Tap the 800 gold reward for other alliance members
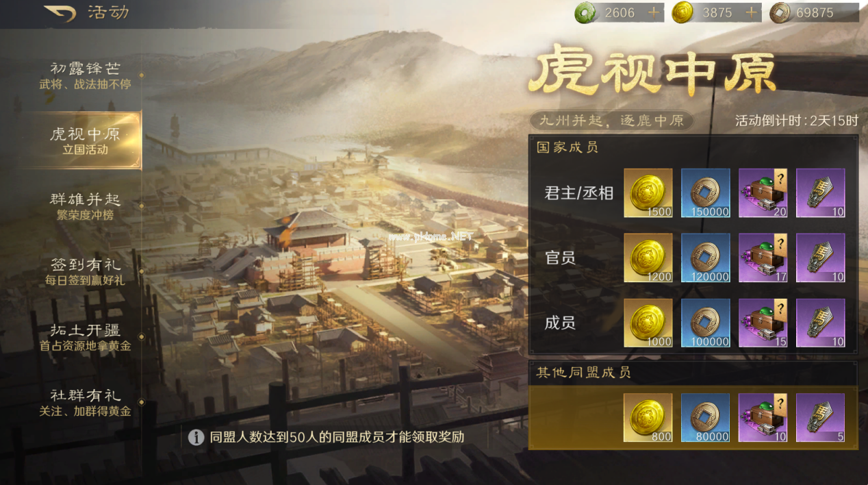868x485 pixels. click(x=648, y=417)
